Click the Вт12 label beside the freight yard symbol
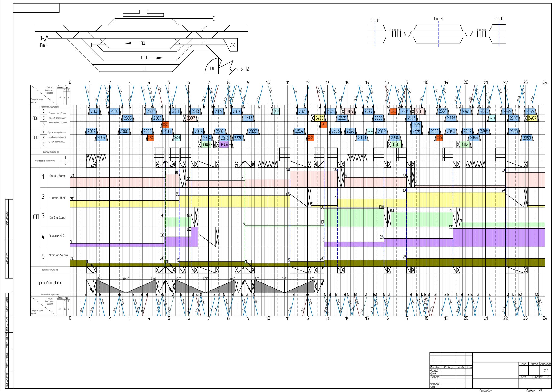Viewport: 555px width, 392px height. click(x=244, y=69)
